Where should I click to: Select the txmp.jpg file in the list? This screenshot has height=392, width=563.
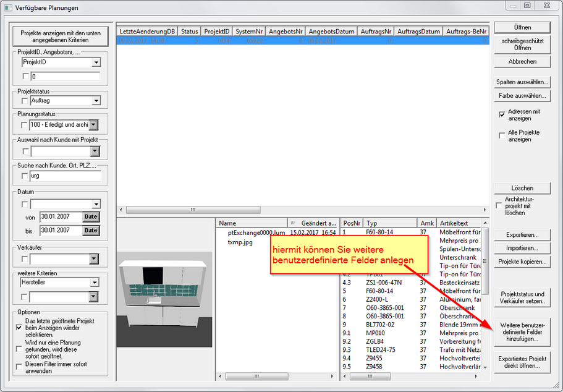[240, 242]
